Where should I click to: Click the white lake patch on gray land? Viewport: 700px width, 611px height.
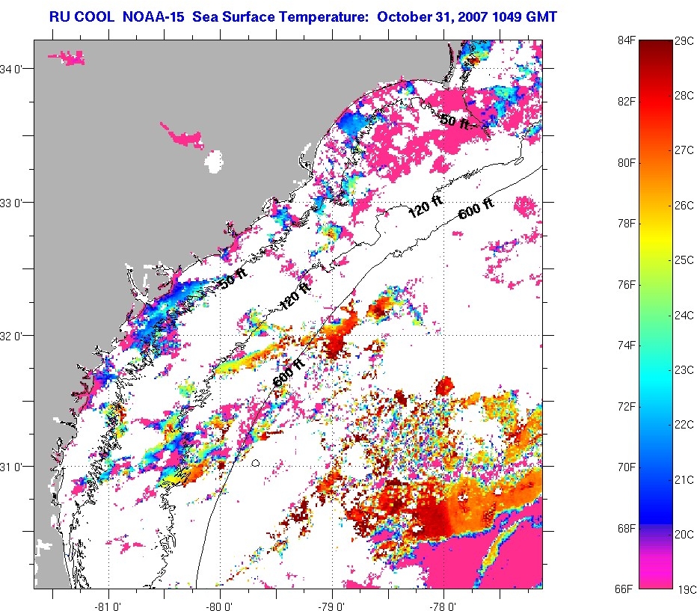(214, 161)
